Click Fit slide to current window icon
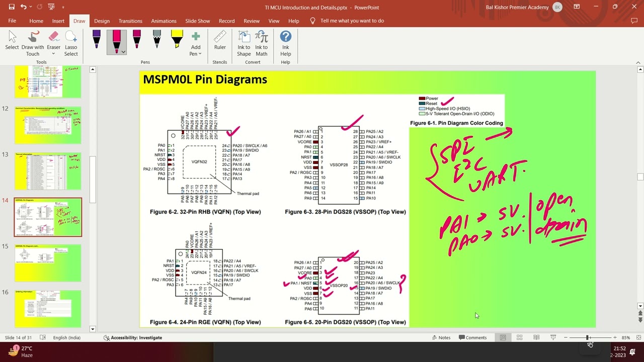644x362 pixels. 637,337
